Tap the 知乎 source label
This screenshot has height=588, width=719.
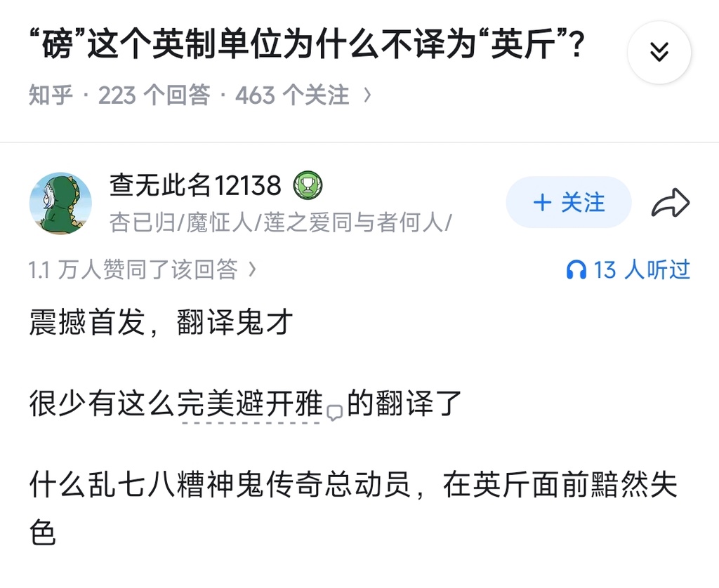[x=51, y=95]
